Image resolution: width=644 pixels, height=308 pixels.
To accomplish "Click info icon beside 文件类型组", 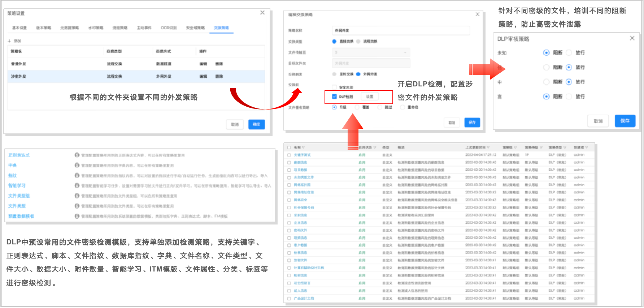I will [77, 196].
